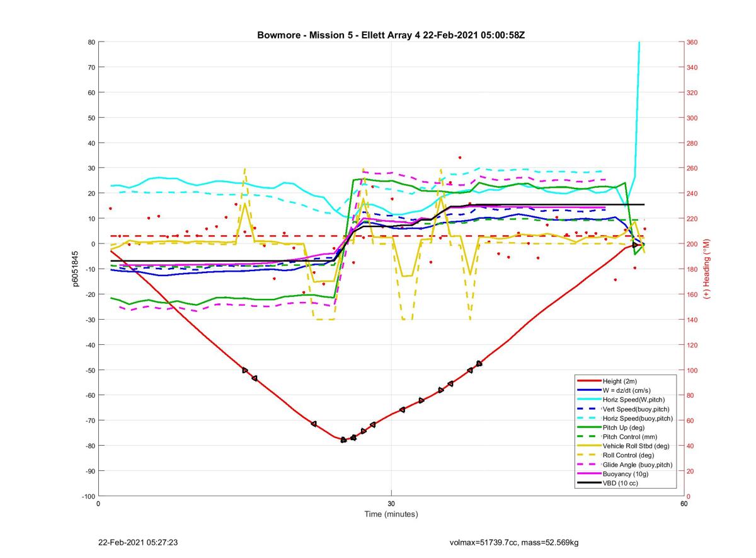Click the "140" tick label on heading axis
Viewport: 756px width, 558px height.
692,320
